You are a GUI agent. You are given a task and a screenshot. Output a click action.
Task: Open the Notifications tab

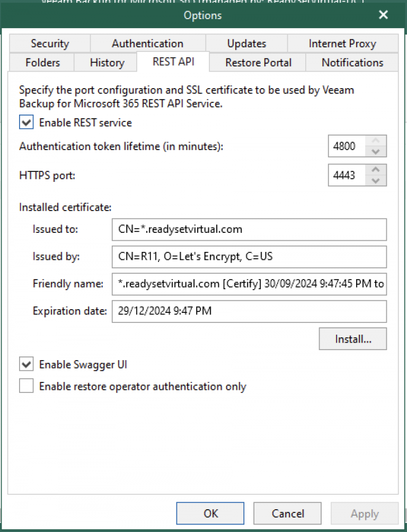[x=352, y=63]
